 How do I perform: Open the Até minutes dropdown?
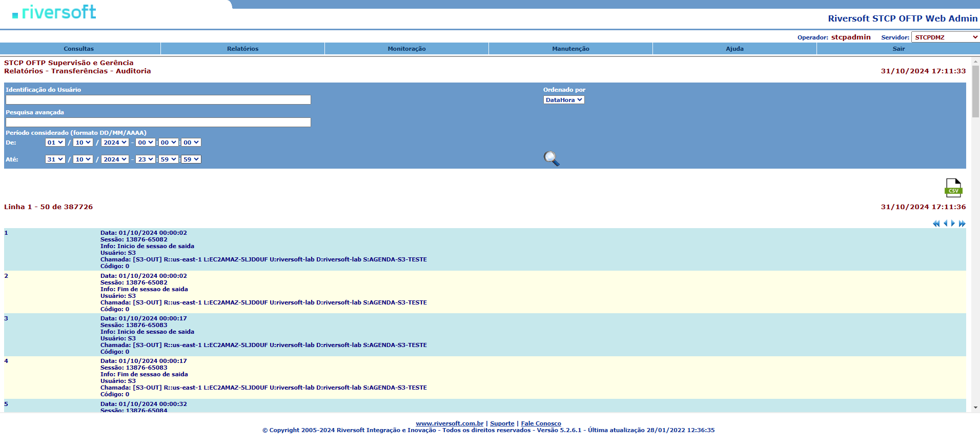[168, 159]
